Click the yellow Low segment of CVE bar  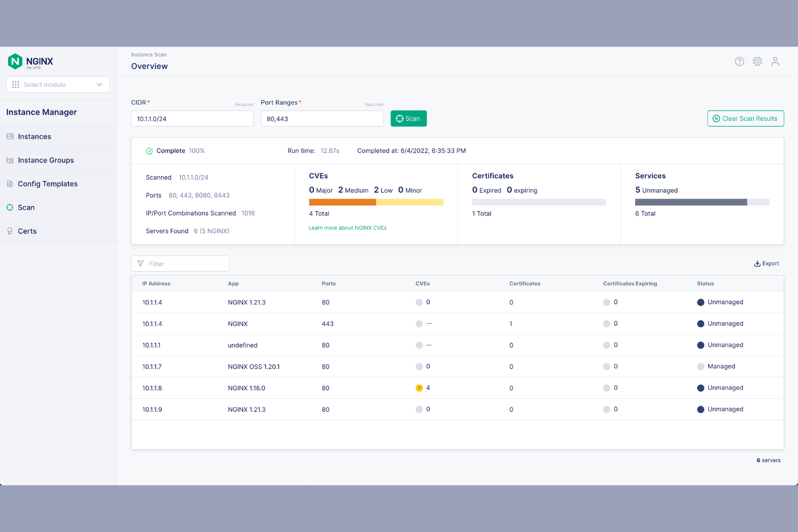click(409, 202)
